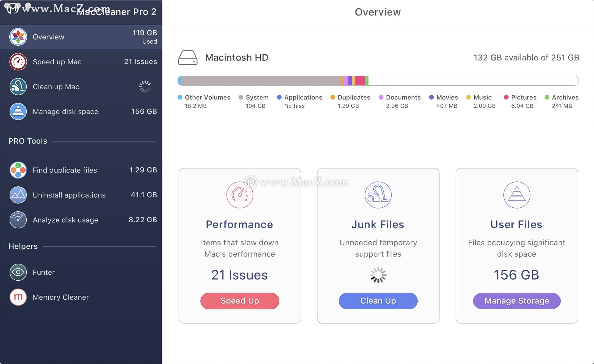Click the Performance card title
Image resolution: width=594 pixels, height=364 pixels.
point(239,224)
